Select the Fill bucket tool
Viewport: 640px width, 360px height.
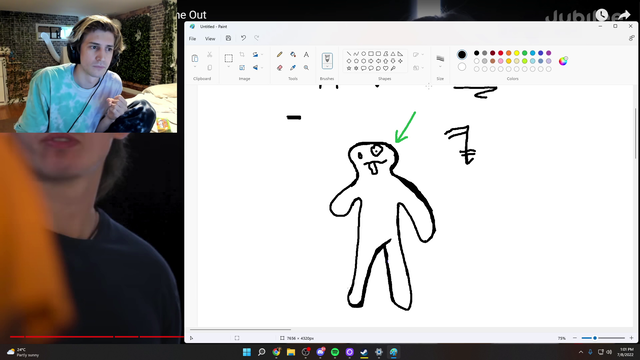tap(293, 54)
